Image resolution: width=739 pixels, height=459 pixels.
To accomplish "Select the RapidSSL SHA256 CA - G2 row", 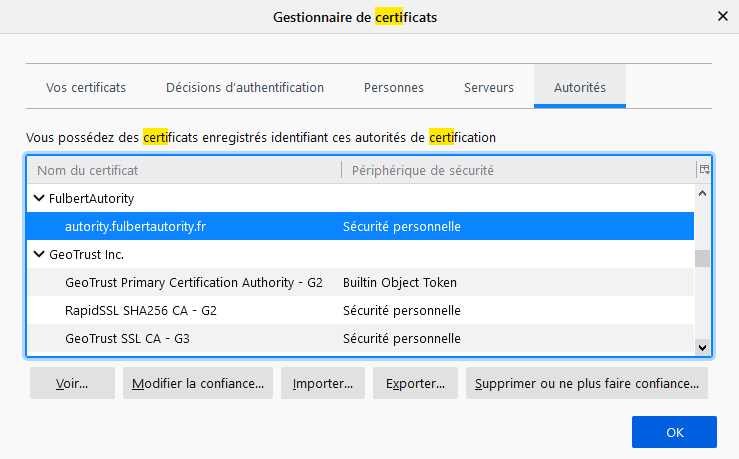I will [x=141, y=311].
